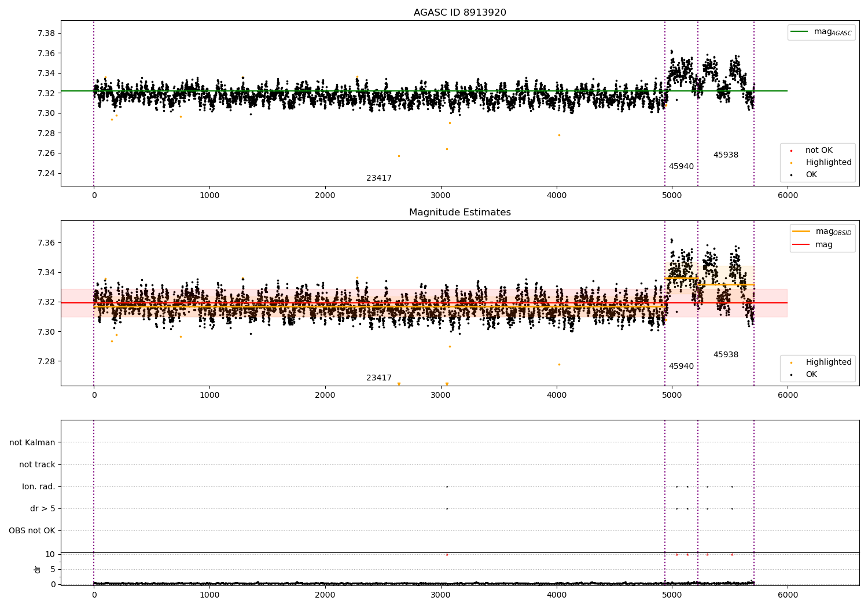
Task: Click the red 'mag' legend line
Action: (x=801, y=244)
